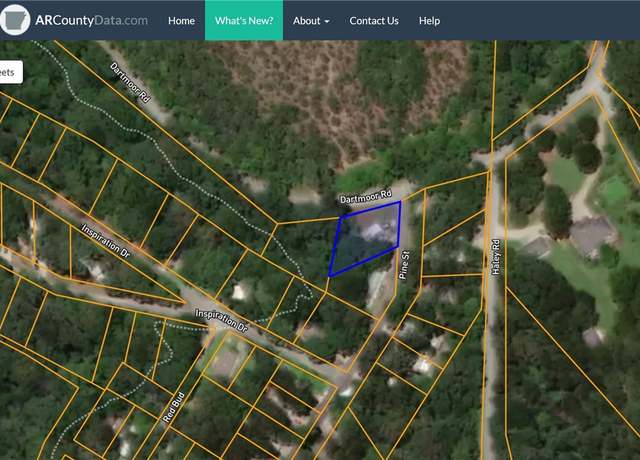Click Dartmoor Rd label near the top-left

[130, 82]
